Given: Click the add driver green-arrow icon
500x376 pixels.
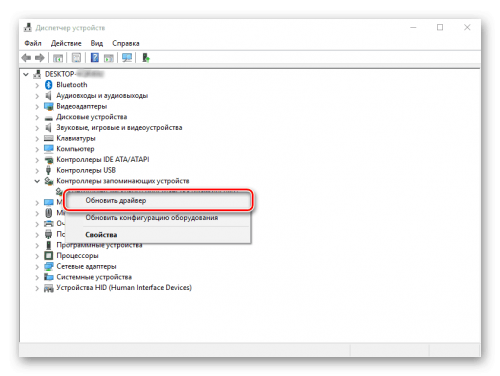Looking at the screenshot, I should pyautogui.click(x=146, y=58).
